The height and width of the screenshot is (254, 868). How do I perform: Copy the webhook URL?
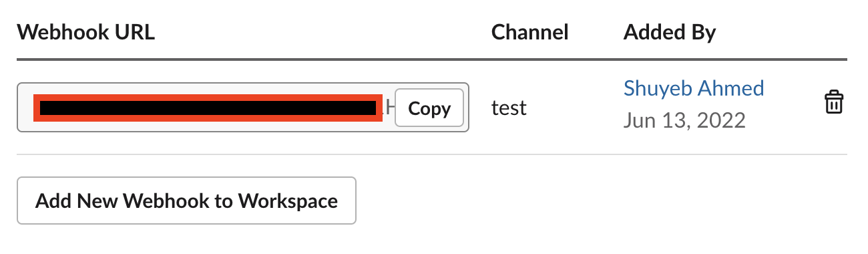tap(429, 108)
